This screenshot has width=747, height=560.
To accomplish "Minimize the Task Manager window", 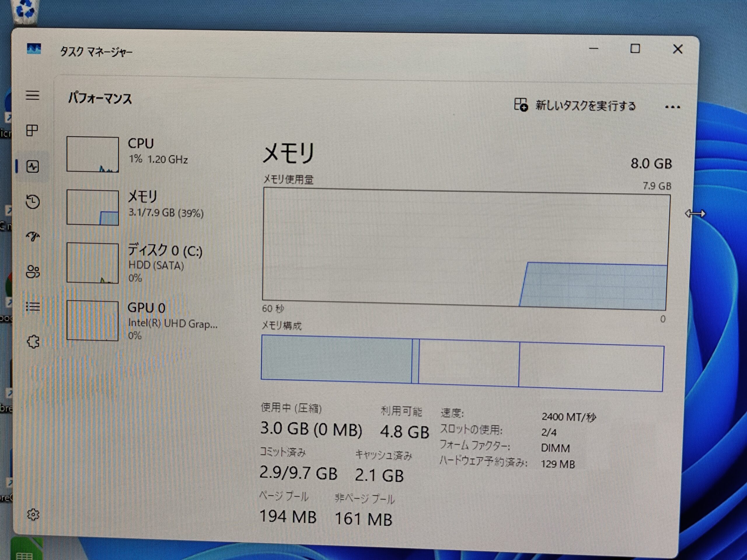I will click(x=593, y=49).
